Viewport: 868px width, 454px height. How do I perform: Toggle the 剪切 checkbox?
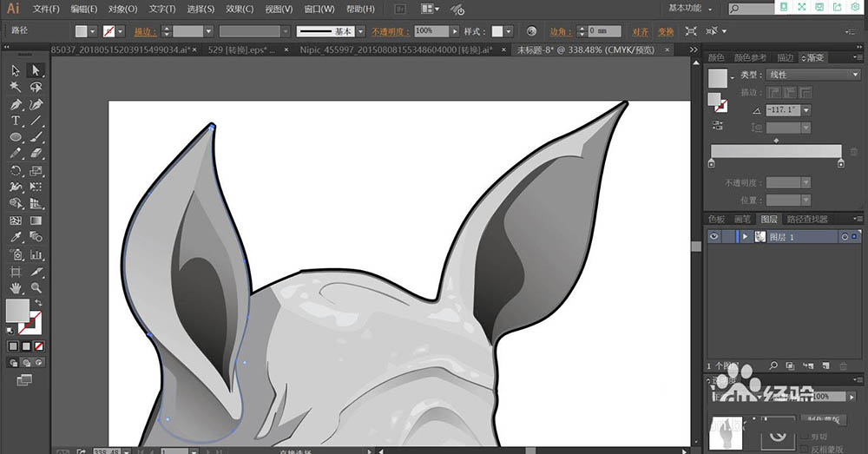coord(806,437)
